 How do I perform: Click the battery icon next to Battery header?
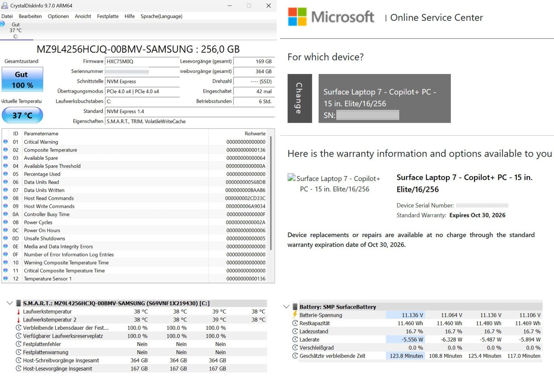[x=295, y=307]
